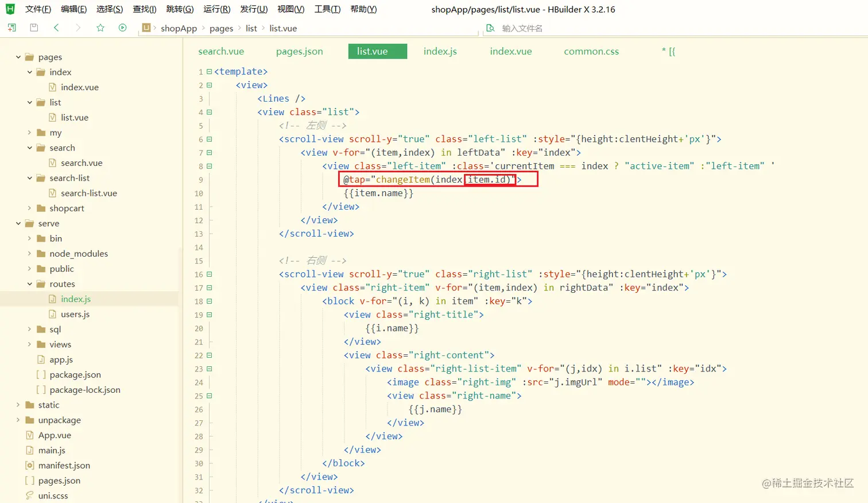Go forward with the right arrow toolbar icon

click(78, 28)
